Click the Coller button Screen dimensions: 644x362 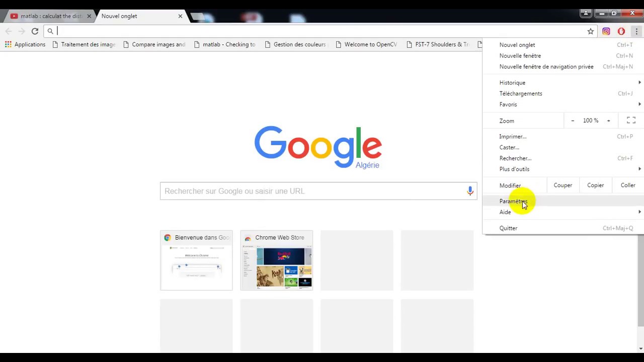pyautogui.click(x=628, y=185)
